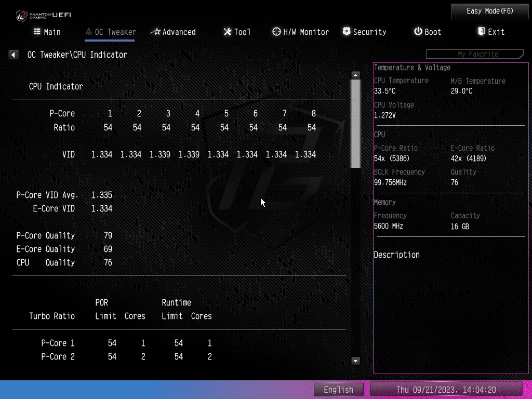532x399 pixels.
Task: Click the date and time display
Action: 446,390
